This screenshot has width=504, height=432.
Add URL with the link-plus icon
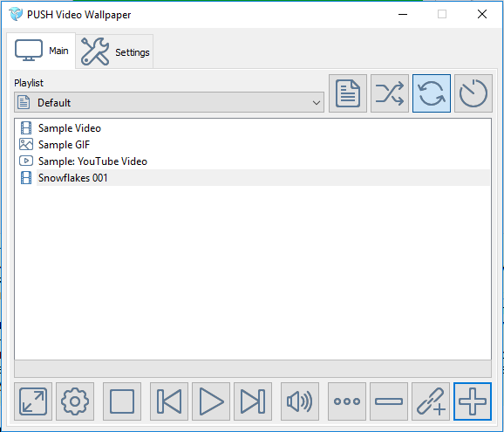[x=431, y=401]
